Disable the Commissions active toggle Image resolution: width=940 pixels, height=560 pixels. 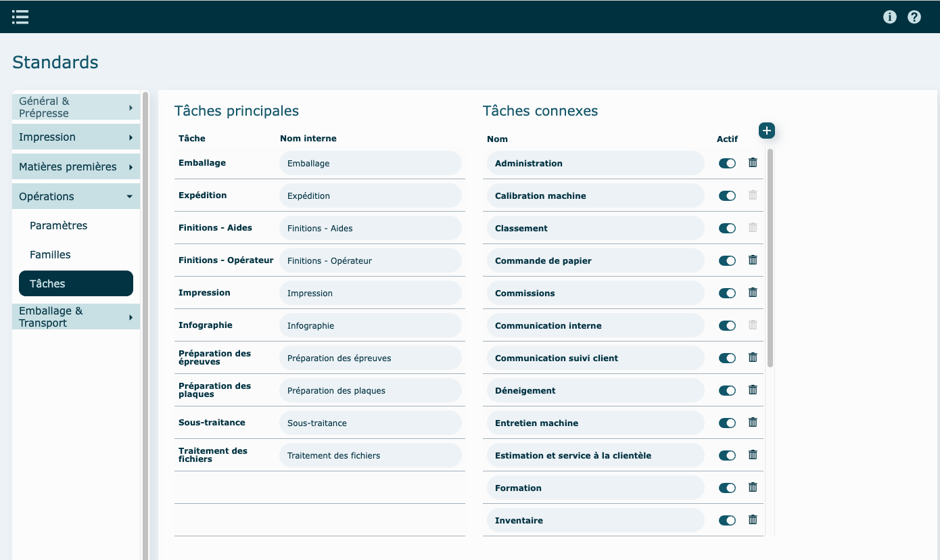(x=727, y=293)
